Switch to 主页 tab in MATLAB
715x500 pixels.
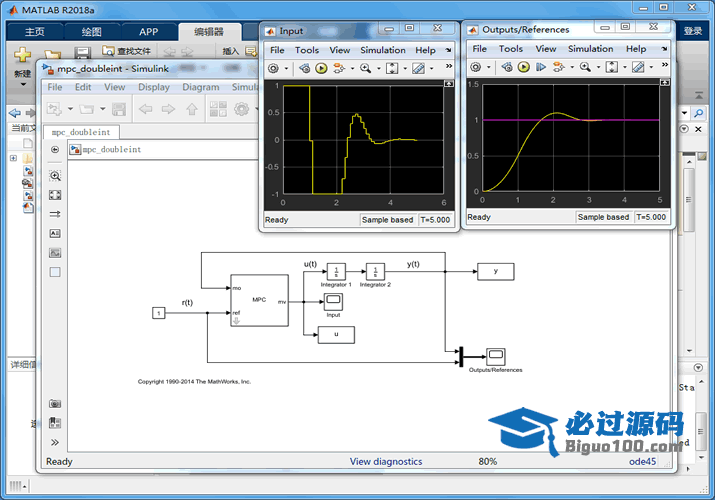35,32
